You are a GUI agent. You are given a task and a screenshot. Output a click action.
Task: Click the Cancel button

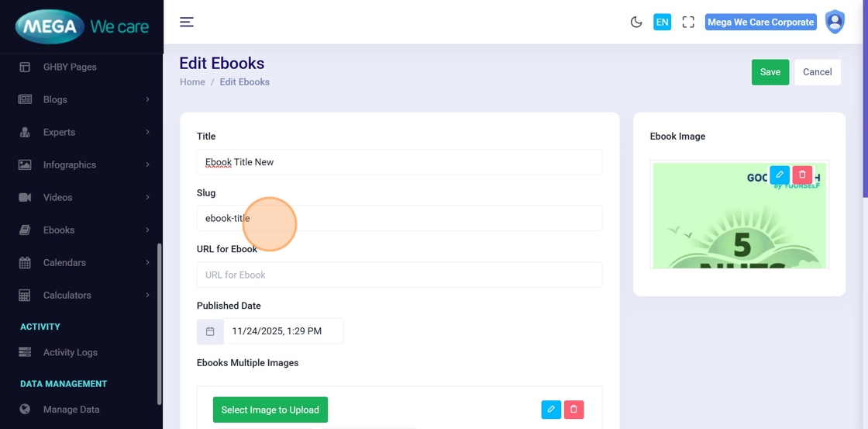817,72
